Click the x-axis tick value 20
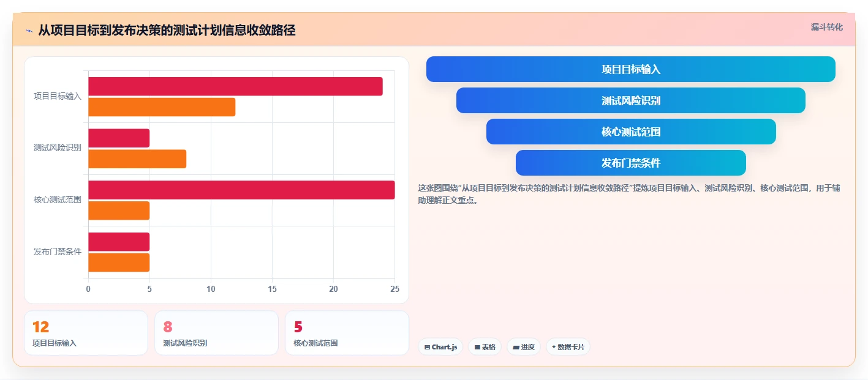Screen dimensions: 868x380 point(333,289)
